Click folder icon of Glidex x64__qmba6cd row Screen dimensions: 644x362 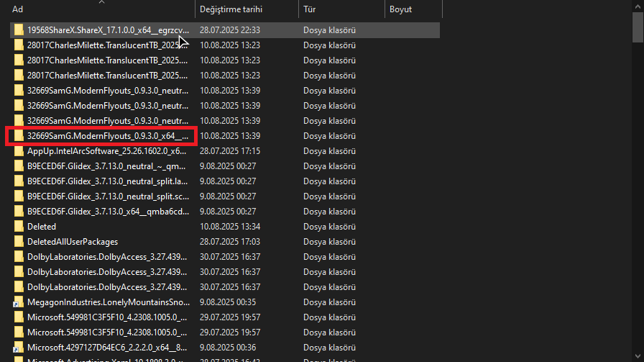click(19, 212)
